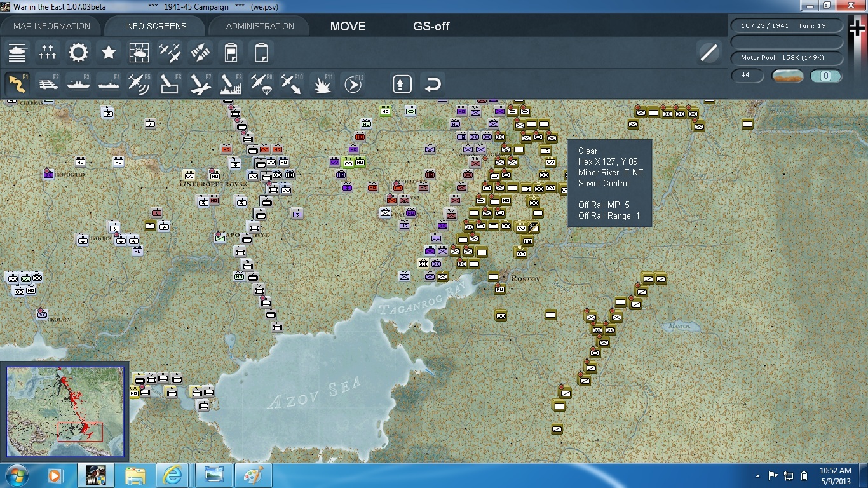Viewport: 868px width, 488px height.
Task: Select F11 explosion icon mode
Action: coord(322,84)
